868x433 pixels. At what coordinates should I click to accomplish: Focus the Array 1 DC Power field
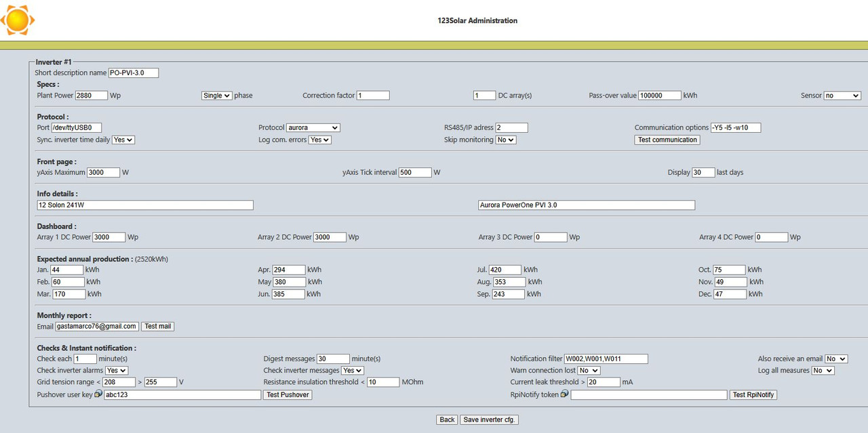(109, 237)
